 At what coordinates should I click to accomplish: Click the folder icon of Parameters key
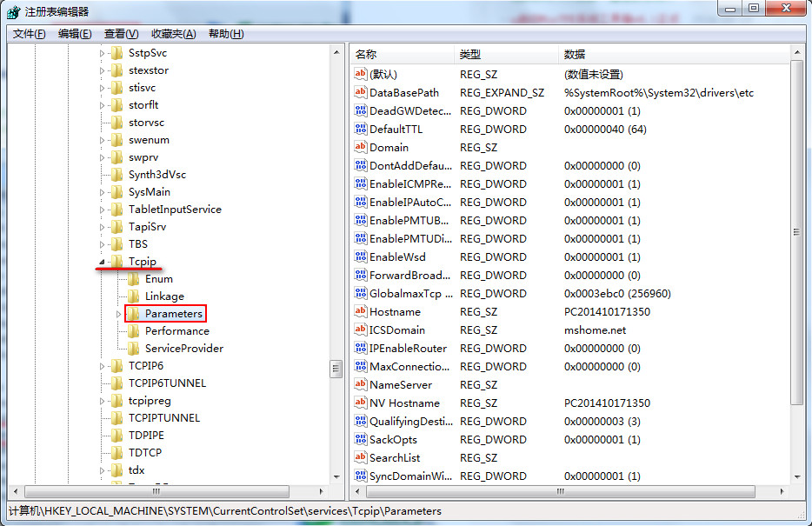click(x=133, y=313)
